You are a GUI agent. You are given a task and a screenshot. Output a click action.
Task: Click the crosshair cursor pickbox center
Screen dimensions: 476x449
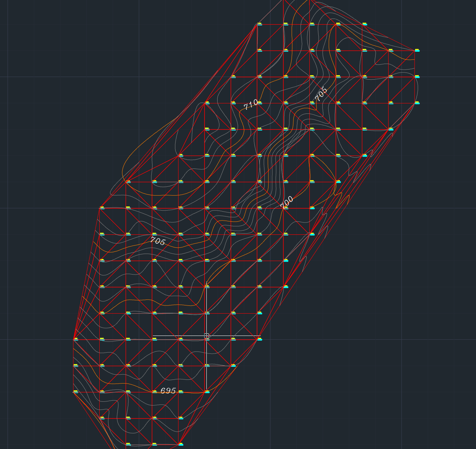click(x=206, y=336)
